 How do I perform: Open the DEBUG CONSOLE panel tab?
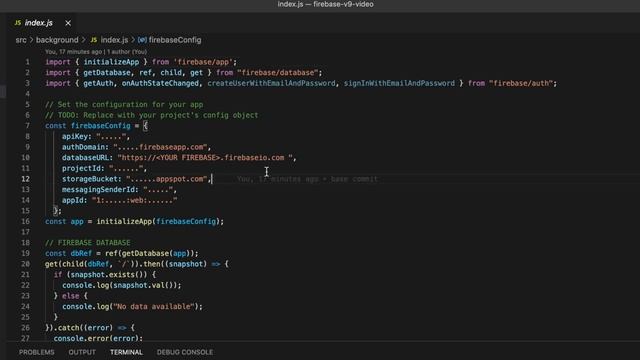pos(184,352)
